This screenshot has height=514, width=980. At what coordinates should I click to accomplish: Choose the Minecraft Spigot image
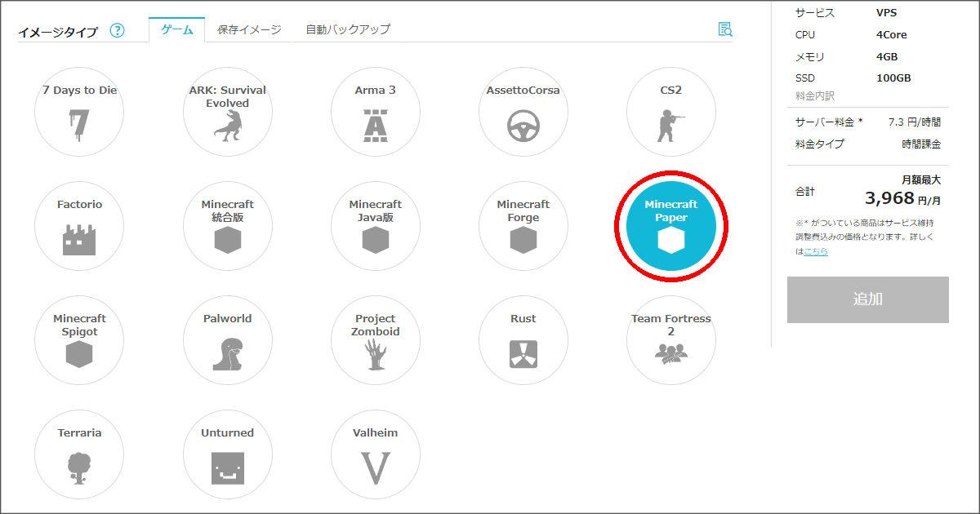coord(79,340)
